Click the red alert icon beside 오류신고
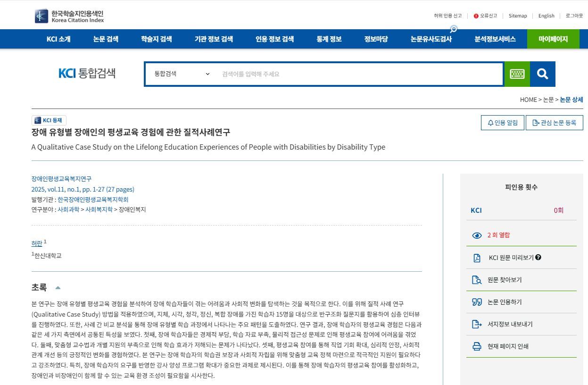Screen dimensions: 588x385 pos(476,16)
